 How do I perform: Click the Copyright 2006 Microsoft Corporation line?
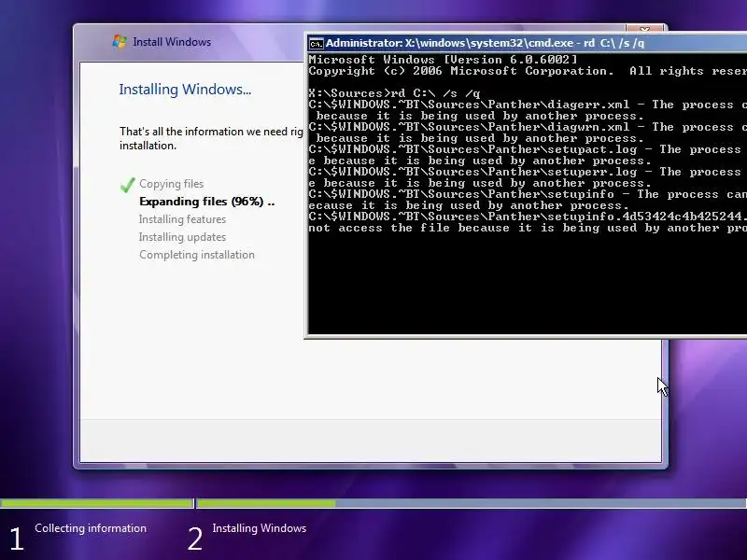[528, 72]
